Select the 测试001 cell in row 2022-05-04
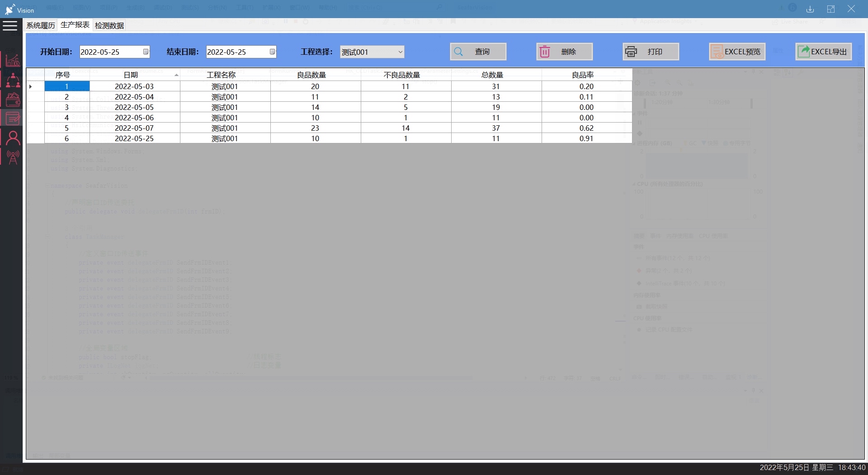 pos(225,97)
